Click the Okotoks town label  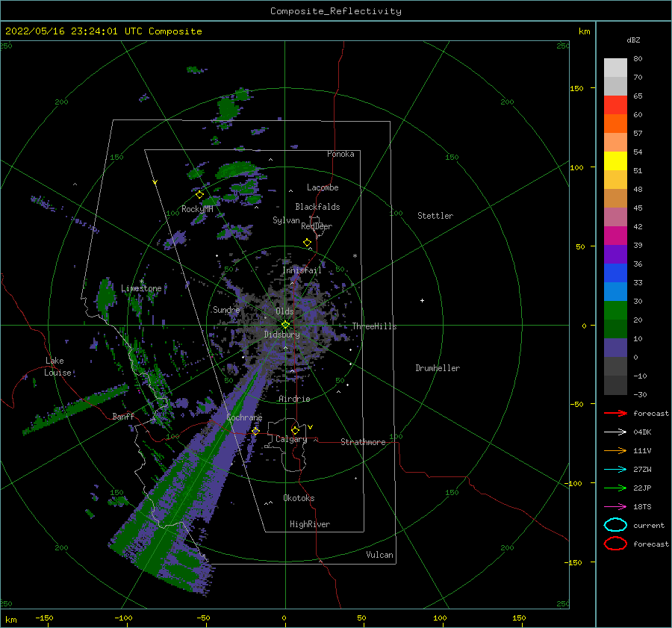point(299,498)
